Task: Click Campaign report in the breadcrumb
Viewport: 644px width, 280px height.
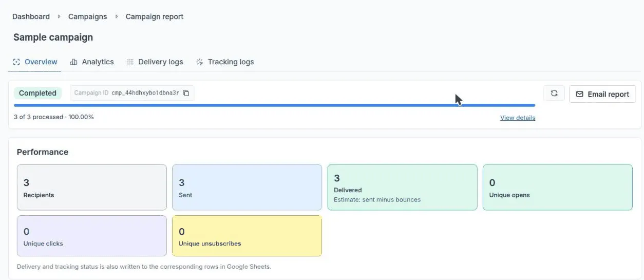Action: 155,16
